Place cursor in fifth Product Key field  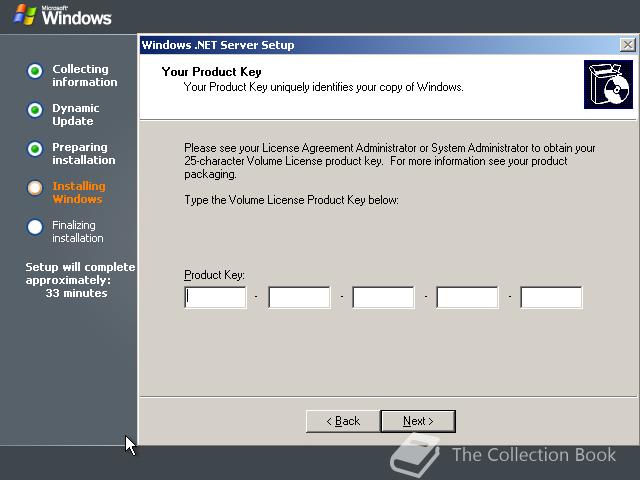click(x=551, y=297)
